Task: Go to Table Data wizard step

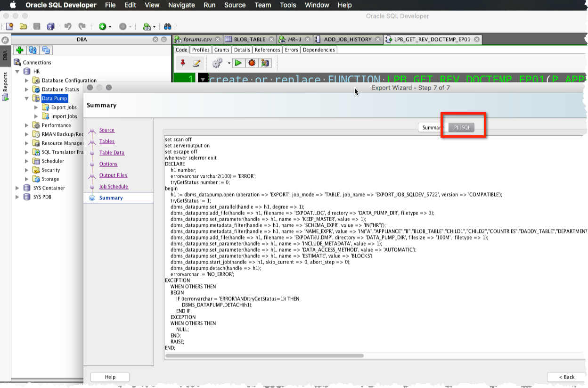Action: [x=112, y=153]
